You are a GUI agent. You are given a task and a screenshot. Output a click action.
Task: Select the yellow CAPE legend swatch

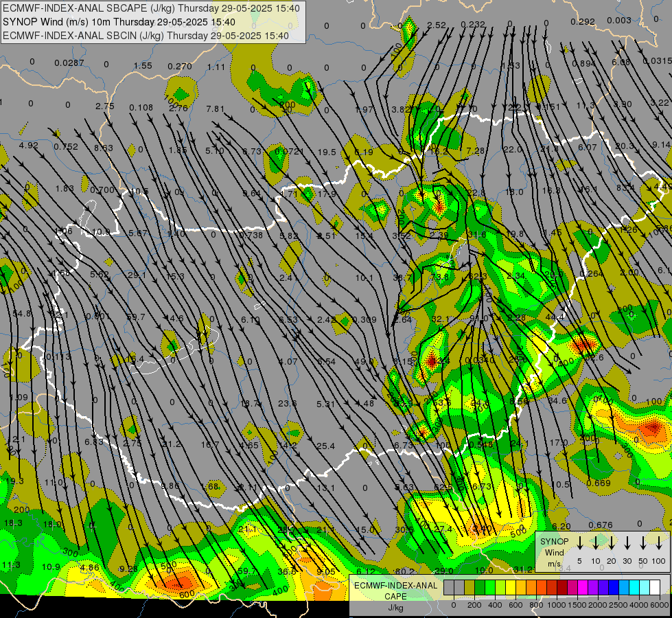511,587
